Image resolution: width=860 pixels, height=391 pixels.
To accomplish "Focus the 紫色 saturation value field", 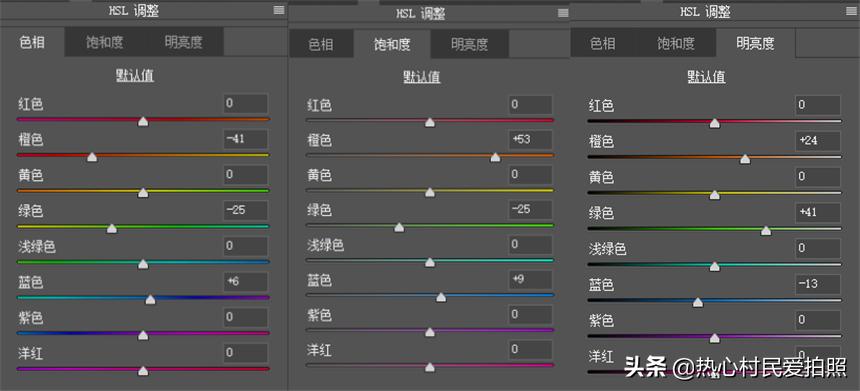I will tap(530, 315).
